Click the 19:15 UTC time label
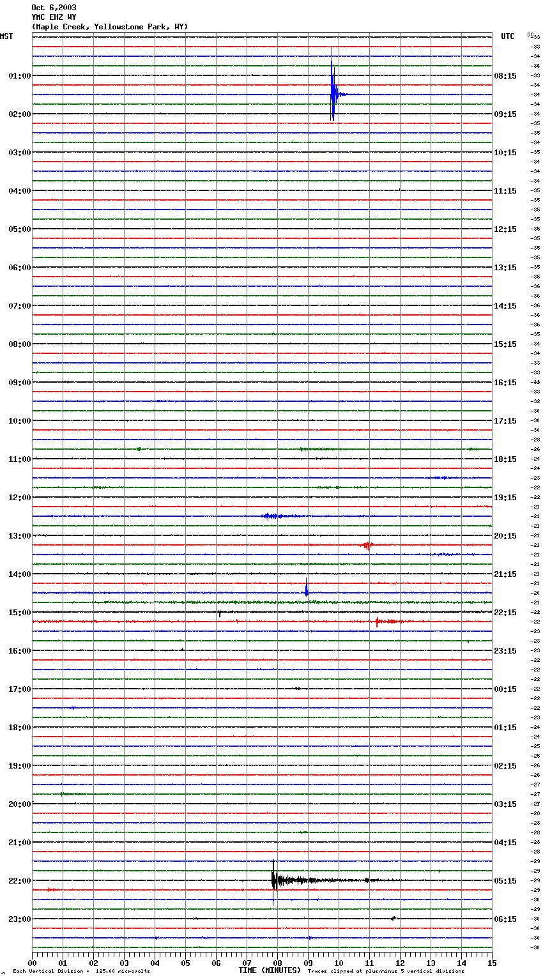Image resolution: width=543 pixels, height=980 pixels. [505, 498]
